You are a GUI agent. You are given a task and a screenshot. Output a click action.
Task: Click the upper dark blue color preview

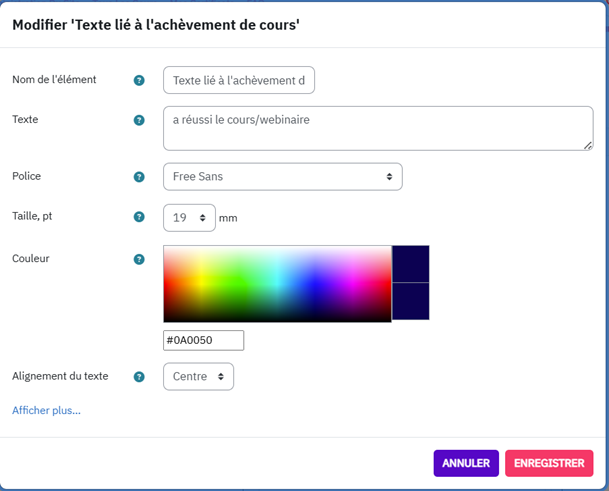[410, 264]
